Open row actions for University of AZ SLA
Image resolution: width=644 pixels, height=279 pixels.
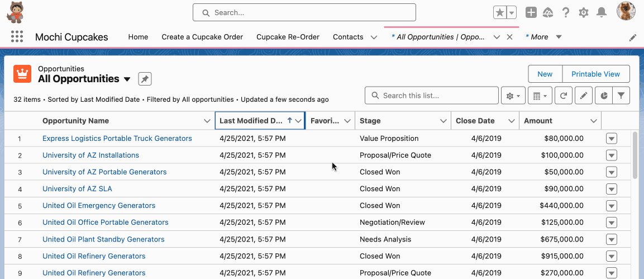coord(612,189)
